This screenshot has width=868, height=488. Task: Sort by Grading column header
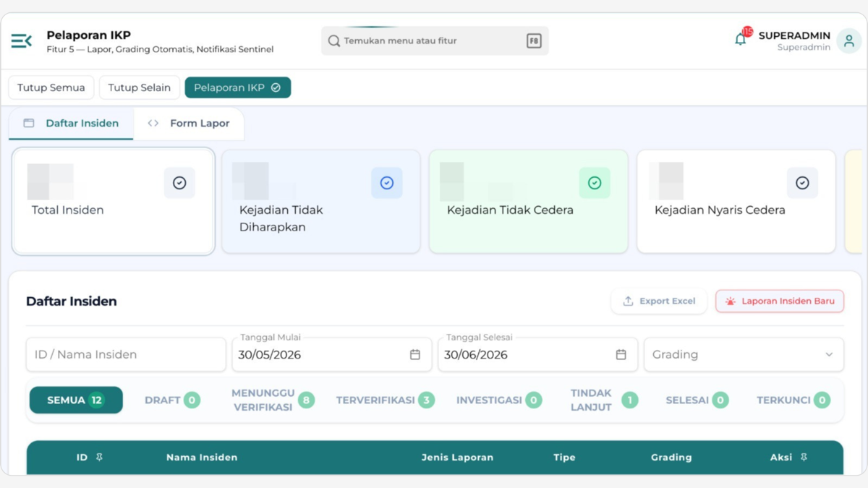pyautogui.click(x=671, y=458)
